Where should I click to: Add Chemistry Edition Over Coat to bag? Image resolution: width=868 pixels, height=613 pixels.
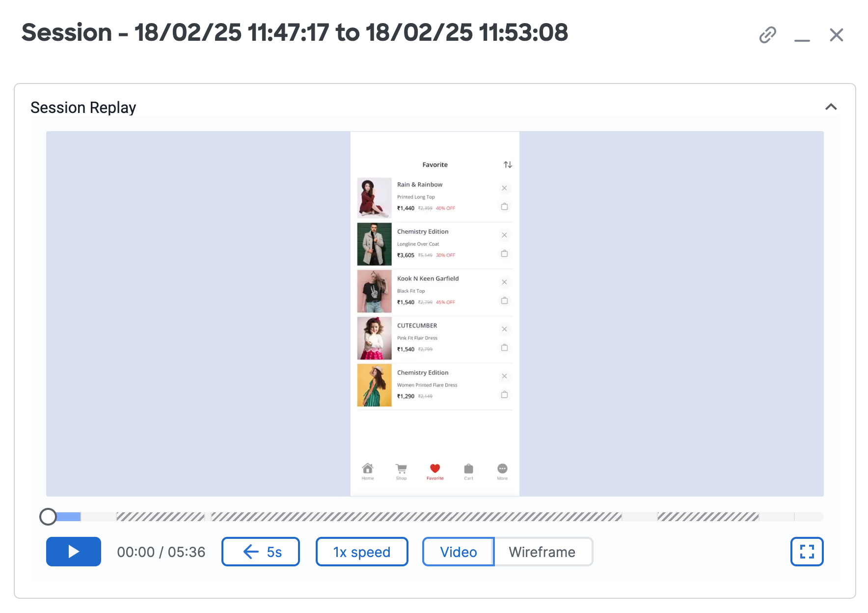coord(504,253)
